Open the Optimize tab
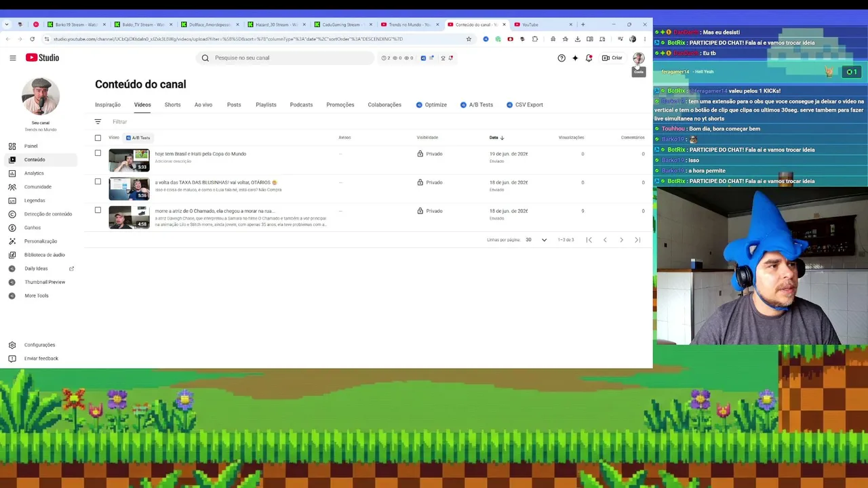This screenshot has height=488, width=868. coord(431,105)
